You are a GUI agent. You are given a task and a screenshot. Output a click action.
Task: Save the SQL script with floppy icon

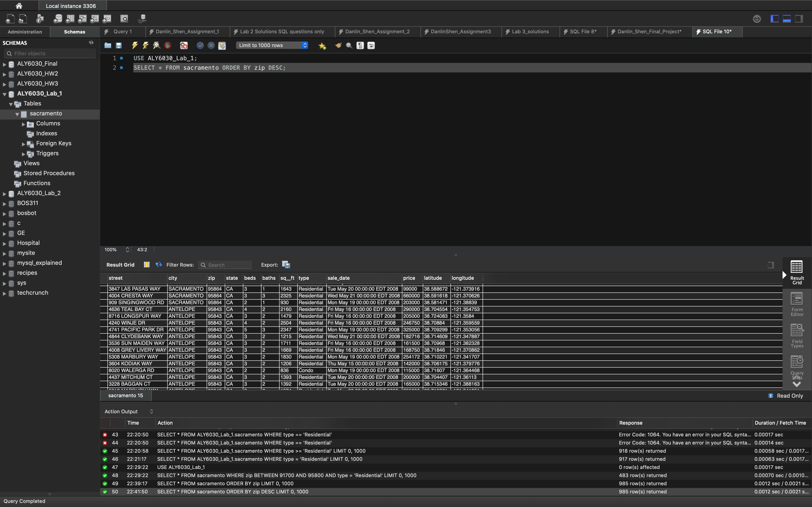click(x=119, y=45)
